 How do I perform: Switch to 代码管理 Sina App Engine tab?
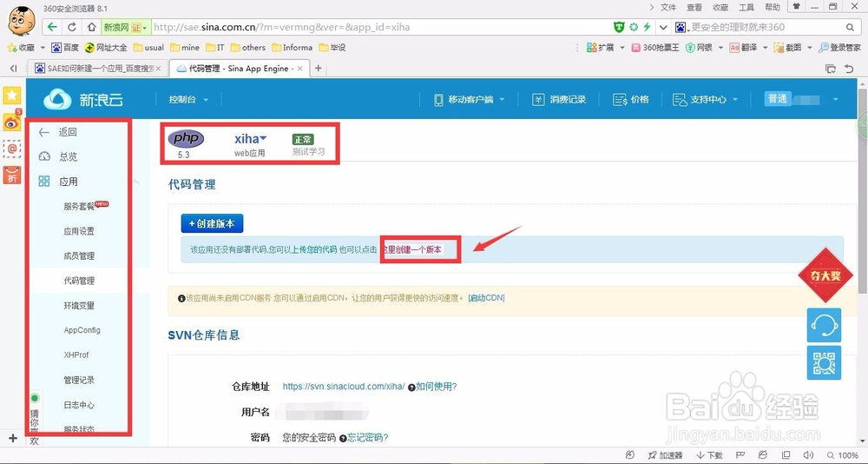pos(239,69)
